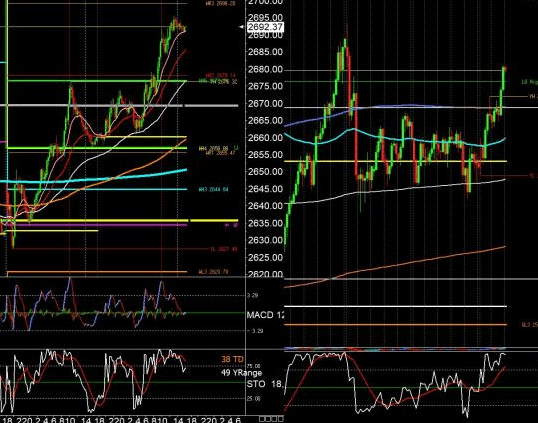Click the orange 38 TD label

coord(232,359)
